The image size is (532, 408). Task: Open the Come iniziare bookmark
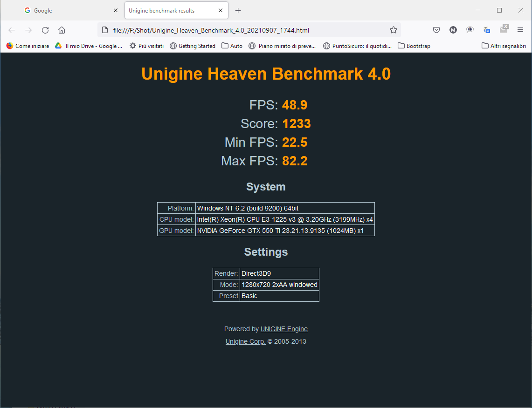pos(28,46)
